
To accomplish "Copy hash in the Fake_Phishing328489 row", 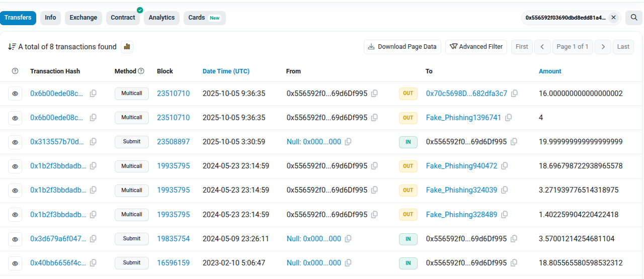I will point(93,215).
